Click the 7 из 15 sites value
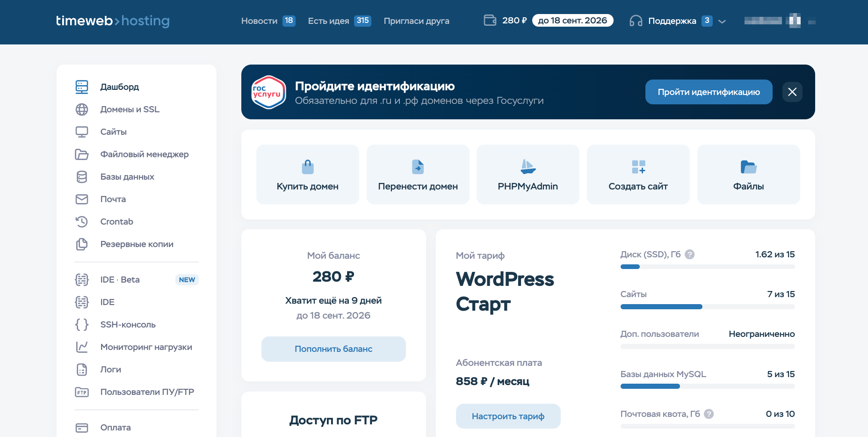 pyautogui.click(x=781, y=294)
